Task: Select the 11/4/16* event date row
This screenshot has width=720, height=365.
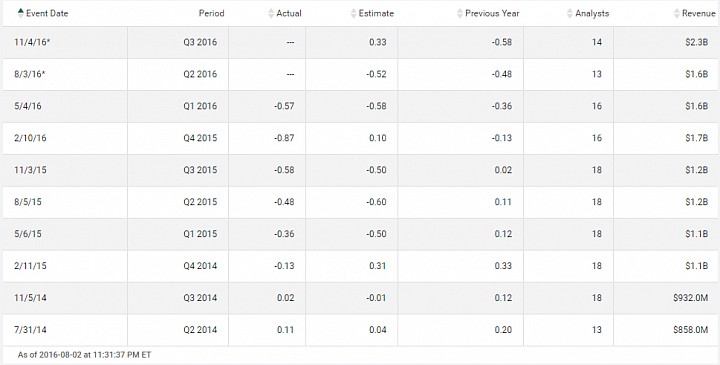Action: (x=360, y=42)
